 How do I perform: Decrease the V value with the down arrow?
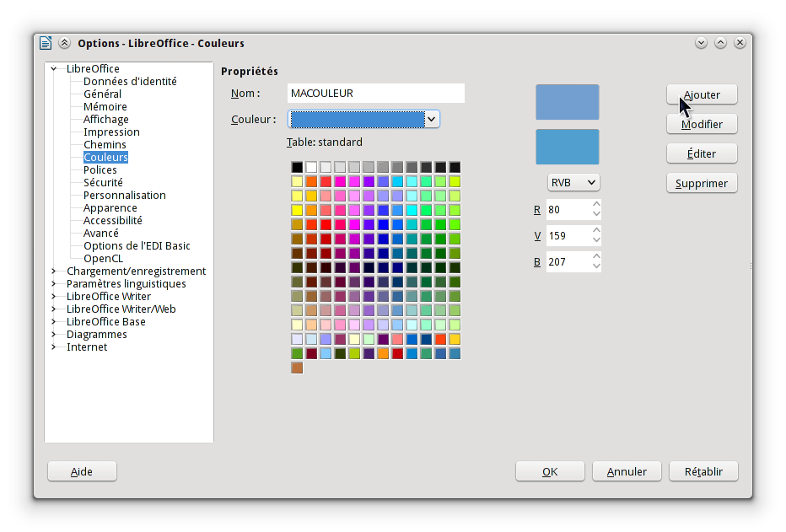(596, 240)
